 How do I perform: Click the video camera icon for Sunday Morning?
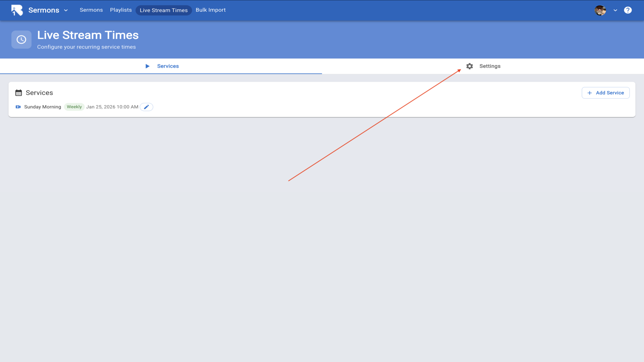(18, 107)
